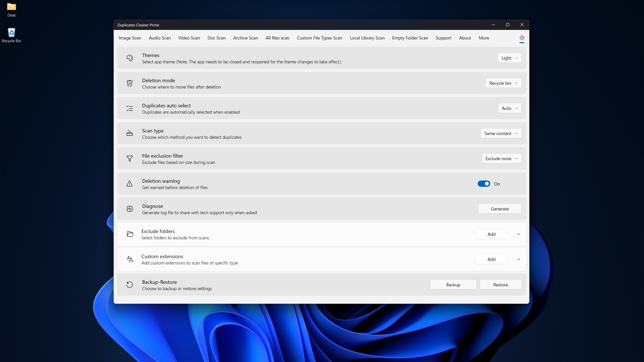
Task: Turn off the Deletion warning toggle
Action: (x=484, y=184)
